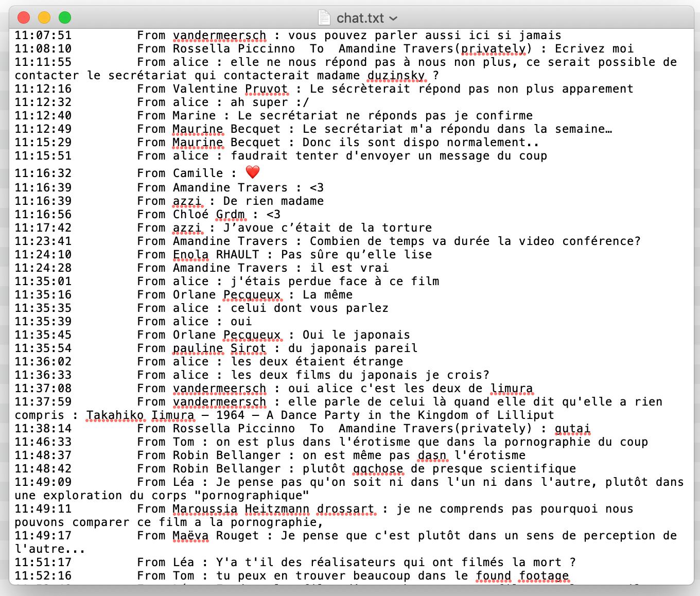Click the document proxy icon in title bar
This screenshot has width=700, height=596.
(324, 18)
